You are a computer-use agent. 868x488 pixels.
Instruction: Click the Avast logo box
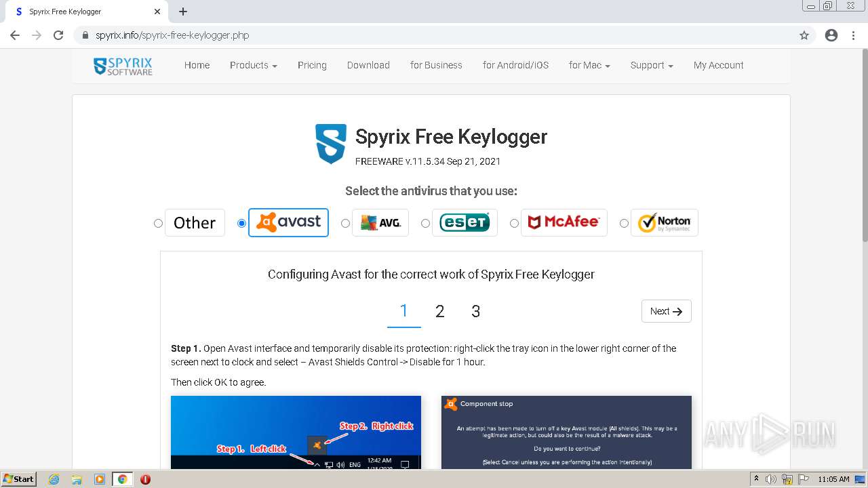288,222
